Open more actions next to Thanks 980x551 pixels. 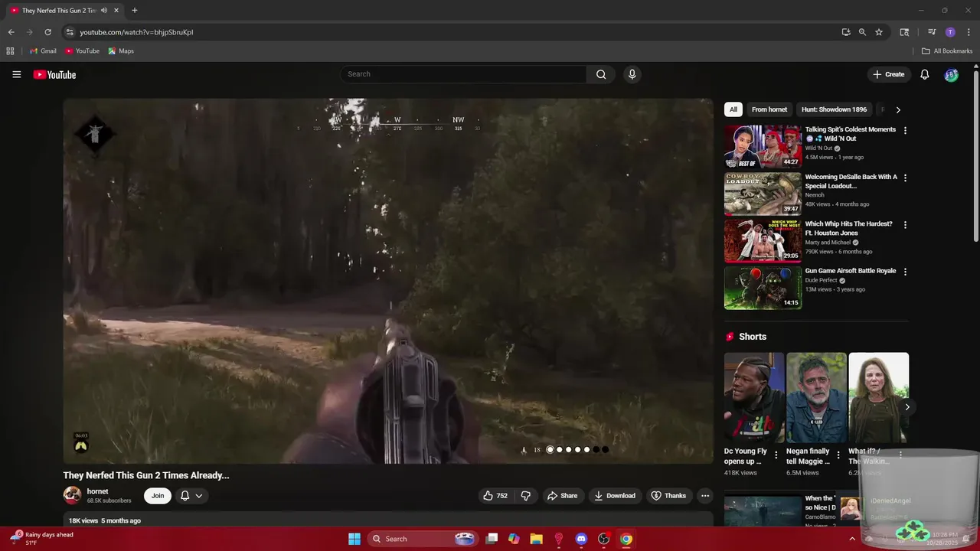[705, 496]
